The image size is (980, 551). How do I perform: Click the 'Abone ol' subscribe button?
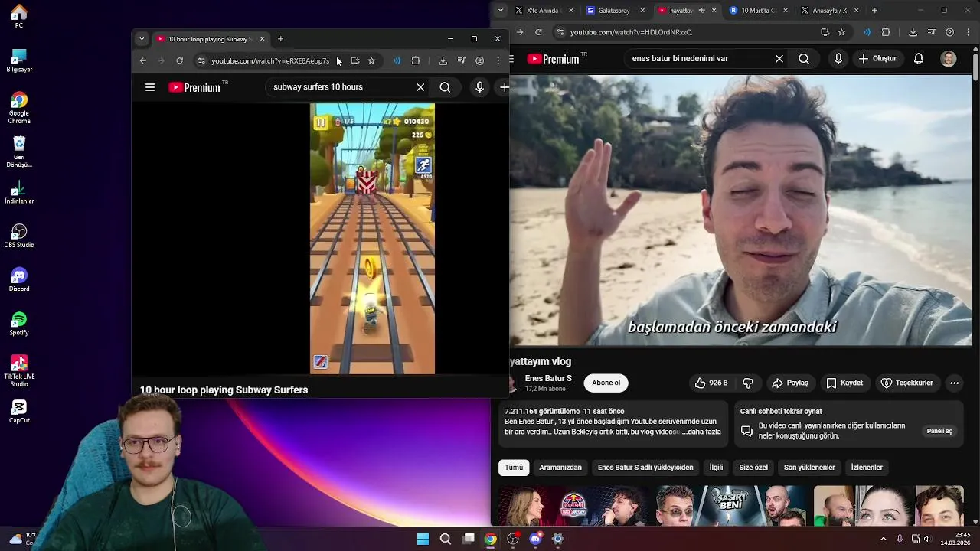point(606,383)
